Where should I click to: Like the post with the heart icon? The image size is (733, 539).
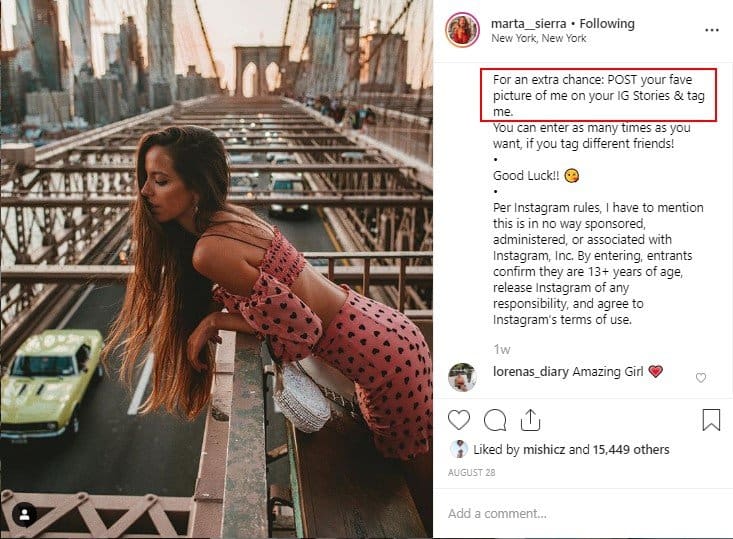pyautogui.click(x=459, y=419)
